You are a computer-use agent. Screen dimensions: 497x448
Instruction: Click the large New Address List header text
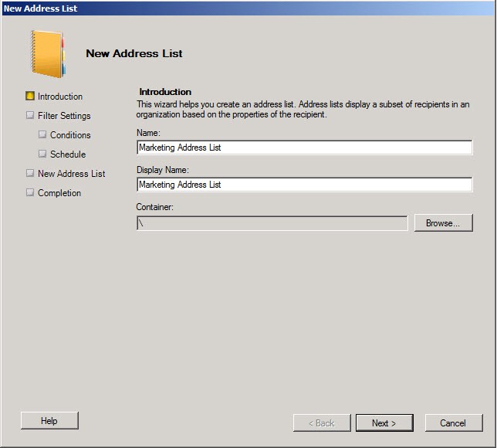(x=134, y=53)
